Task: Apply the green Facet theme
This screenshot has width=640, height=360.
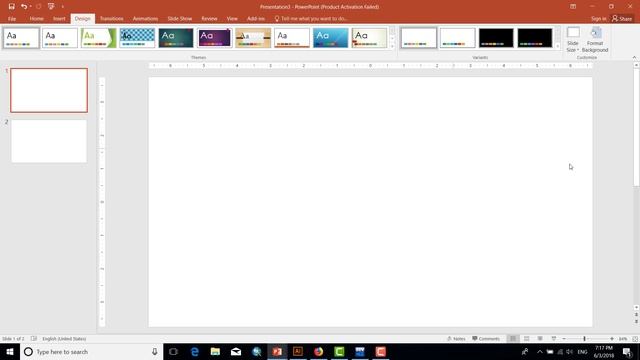Action: 98,38
